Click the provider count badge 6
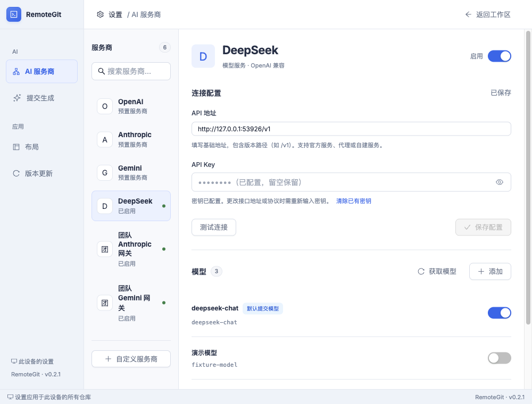This screenshot has height=404, width=532. [x=165, y=47]
